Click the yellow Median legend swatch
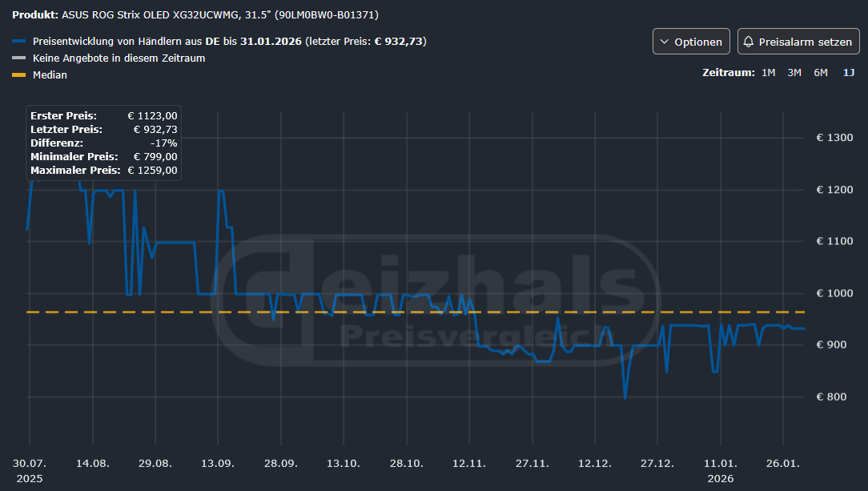This screenshot has height=491, width=868. click(19, 74)
